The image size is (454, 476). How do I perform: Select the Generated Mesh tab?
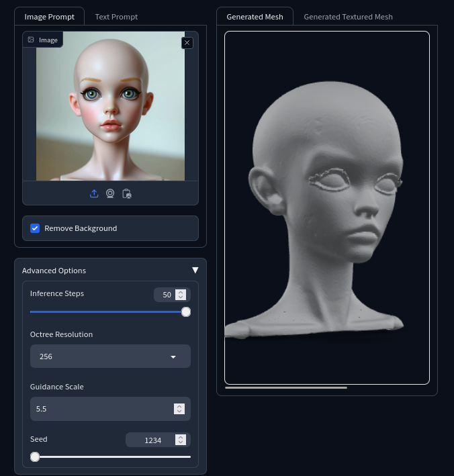[x=255, y=17]
